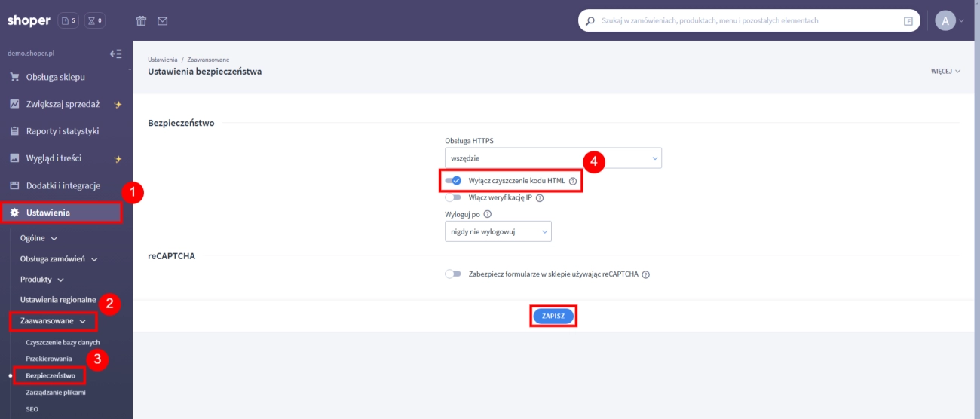Image resolution: width=980 pixels, height=419 pixels.
Task: Click the ZAPISZ button
Action: tap(553, 317)
